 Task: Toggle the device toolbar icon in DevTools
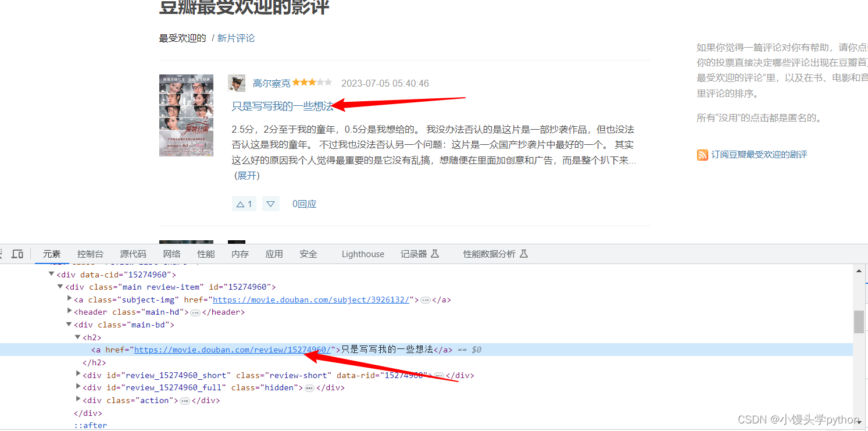pos(17,254)
